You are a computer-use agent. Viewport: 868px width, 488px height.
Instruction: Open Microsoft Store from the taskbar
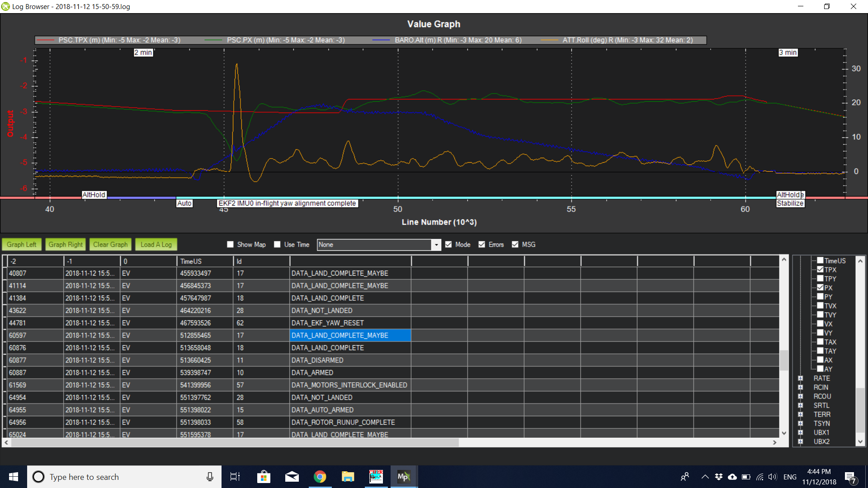coord(264,476)
